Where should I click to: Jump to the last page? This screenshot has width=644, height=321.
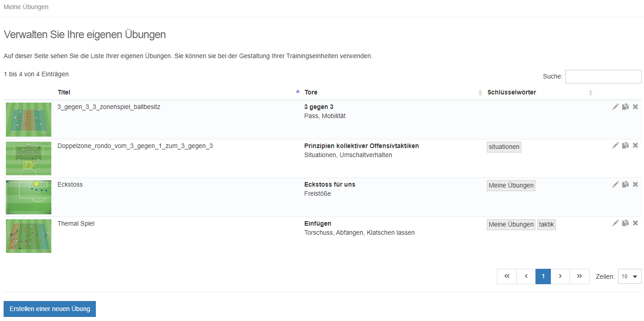580,277
